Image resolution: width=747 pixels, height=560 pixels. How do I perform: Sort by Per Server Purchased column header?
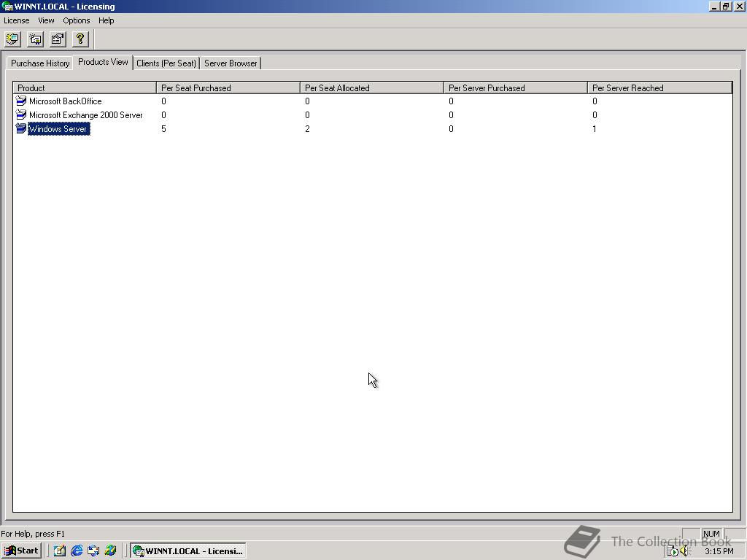pos(516,88)
